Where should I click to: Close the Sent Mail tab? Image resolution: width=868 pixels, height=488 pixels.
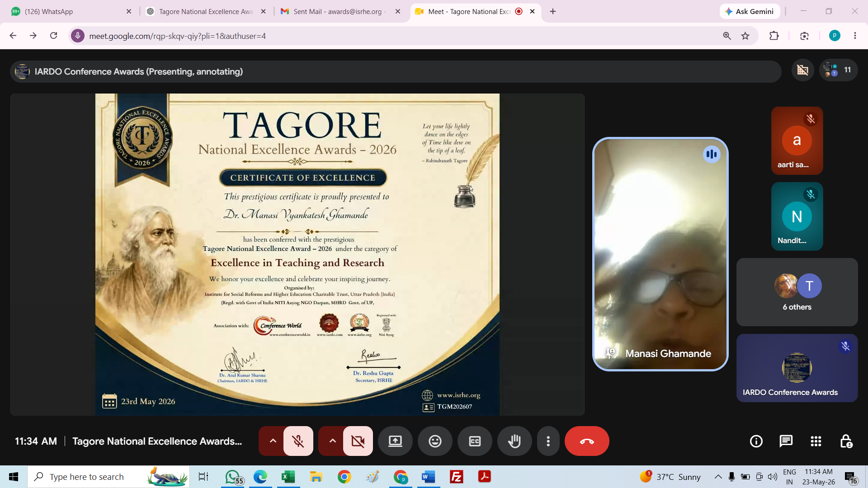coord(398,11)
